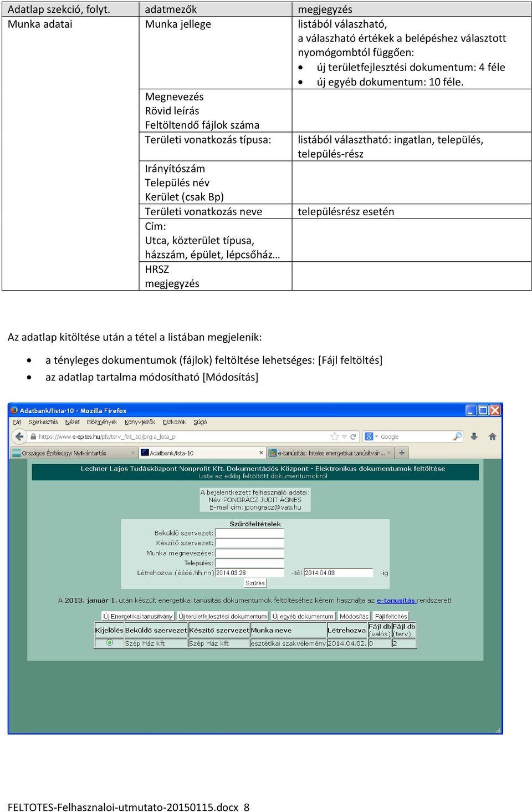
Task: Click the 'esztétikai szakvélemény' table cell
Action: pos(288,643)
